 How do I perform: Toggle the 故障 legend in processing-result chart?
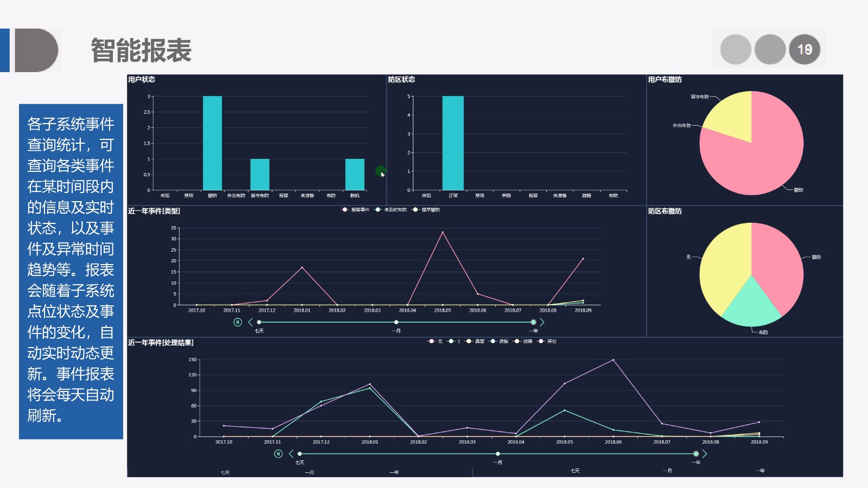coord(523,342)
